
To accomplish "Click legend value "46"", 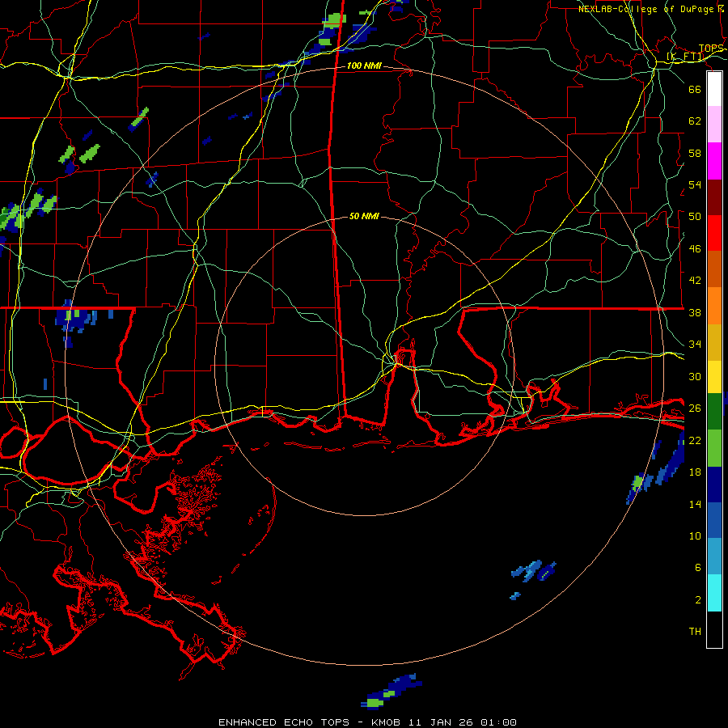I will (695, 249).
